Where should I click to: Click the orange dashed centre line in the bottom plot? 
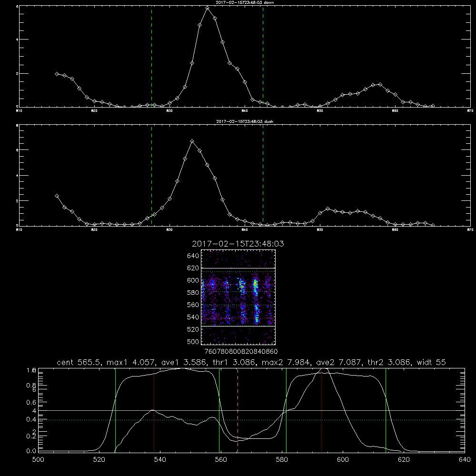[x=238, y=410]
